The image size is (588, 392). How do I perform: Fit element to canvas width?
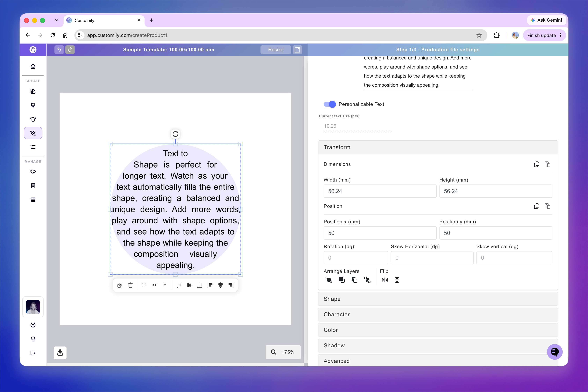(x=155, y=285)
